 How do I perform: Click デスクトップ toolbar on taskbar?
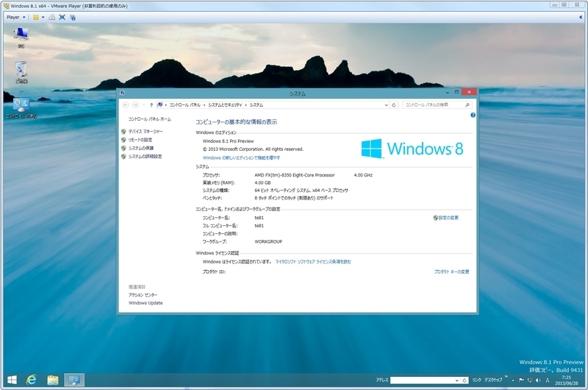point(492,380)
